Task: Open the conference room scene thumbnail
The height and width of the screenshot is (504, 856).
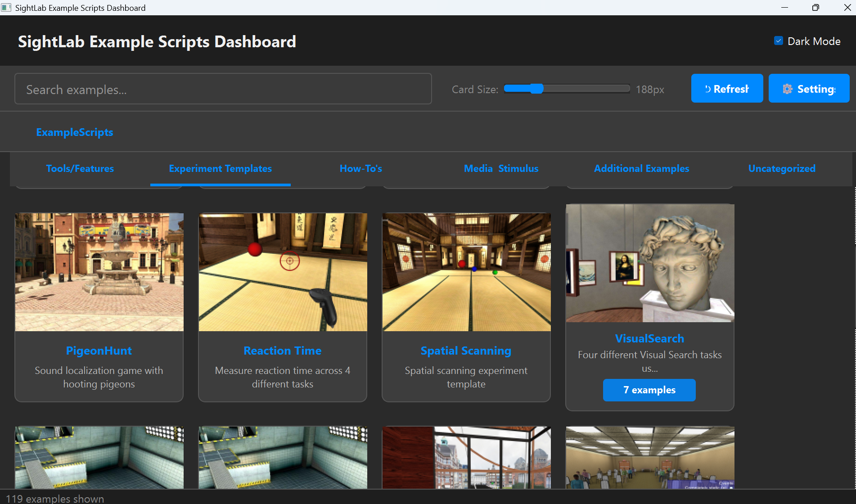Action: point(649,457)
